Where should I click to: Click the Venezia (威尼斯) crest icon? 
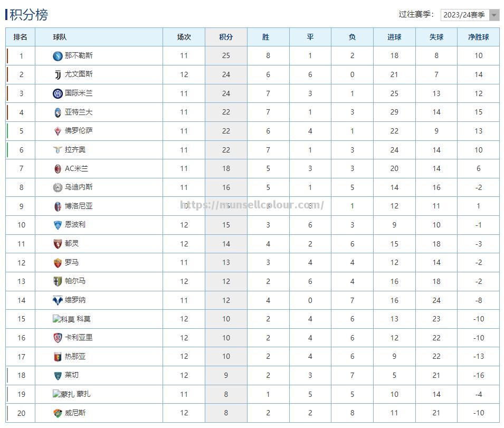point(58,413)
